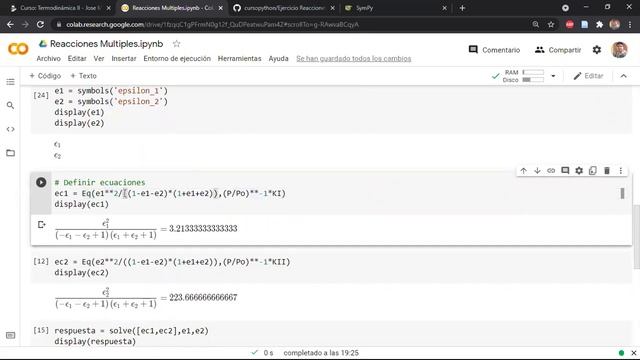Add a new Código cell

click(45, 76)
